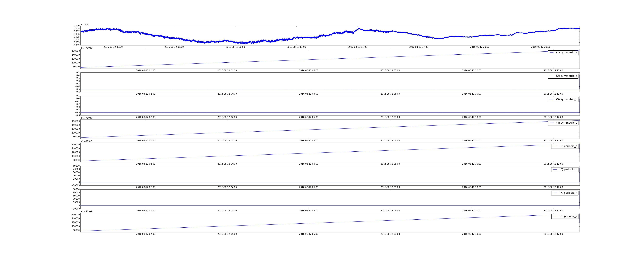The image size is (644, 258).
Task: Click the "(6) periodic_d" legend entry
Action: (x=565, y=169)
